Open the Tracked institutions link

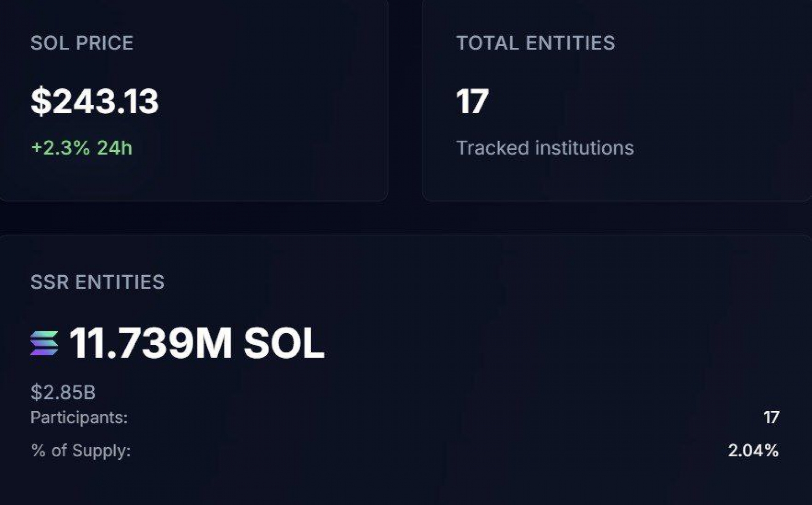coord(545,148)
